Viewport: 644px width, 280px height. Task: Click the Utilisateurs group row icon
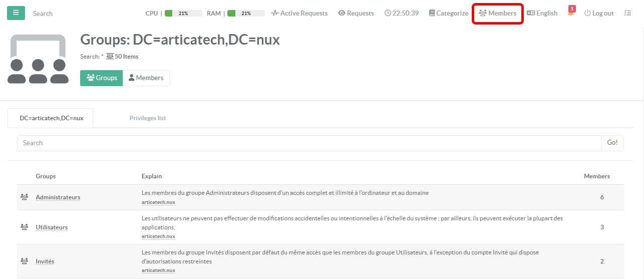(x=24, y=227)
